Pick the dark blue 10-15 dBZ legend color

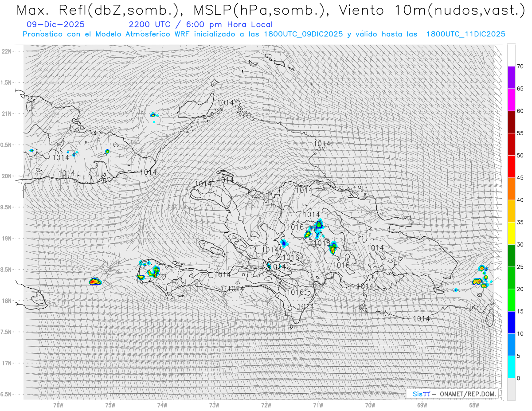tap(511, 322)
